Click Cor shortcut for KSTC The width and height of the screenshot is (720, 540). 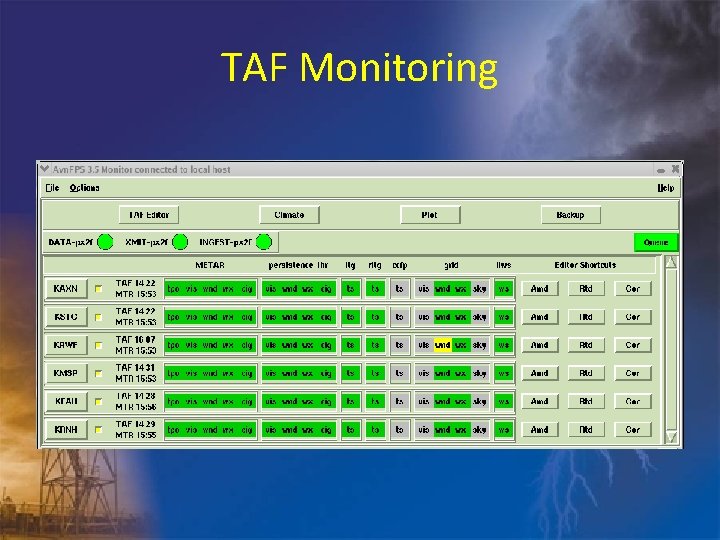tap(633, 317)
